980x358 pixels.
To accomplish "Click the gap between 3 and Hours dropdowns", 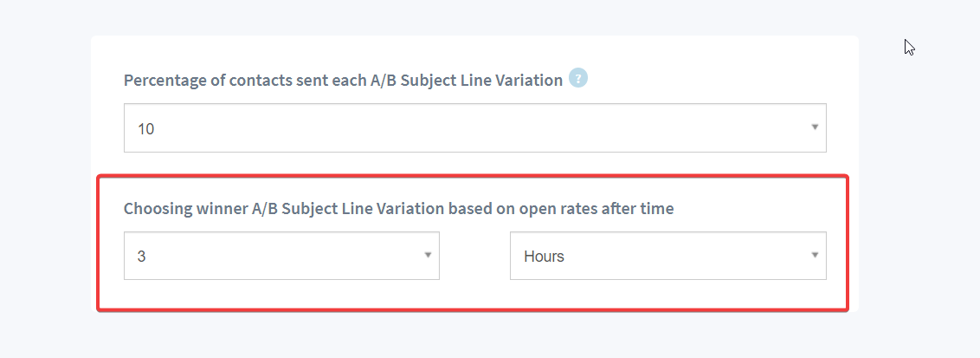I will pyautogui.click(x=475, y=256).
